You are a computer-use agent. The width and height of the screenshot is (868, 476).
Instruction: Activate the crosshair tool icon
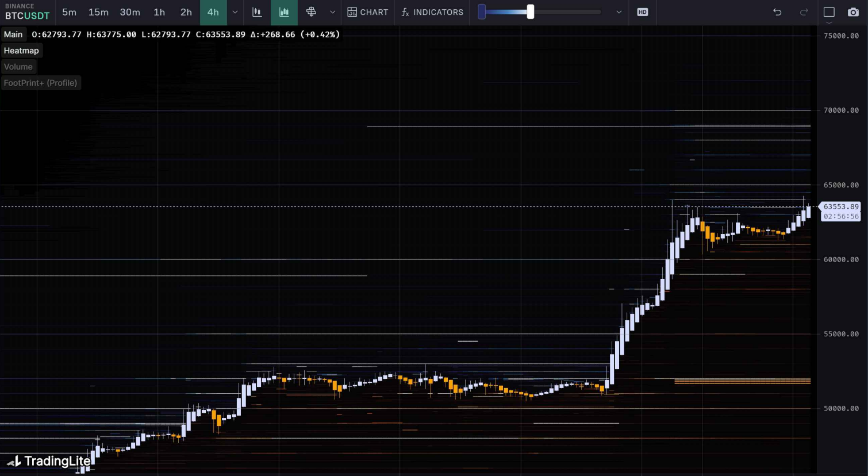click(311, 12)
